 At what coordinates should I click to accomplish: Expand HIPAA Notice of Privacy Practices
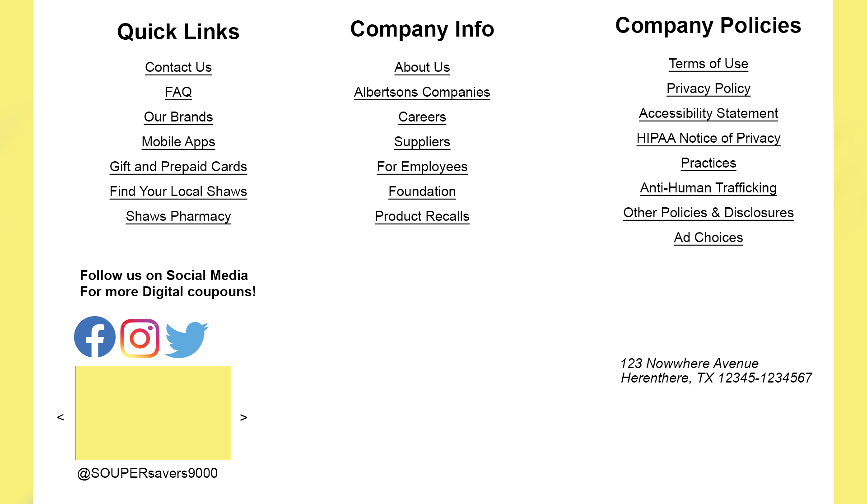(x=708, y=149)
